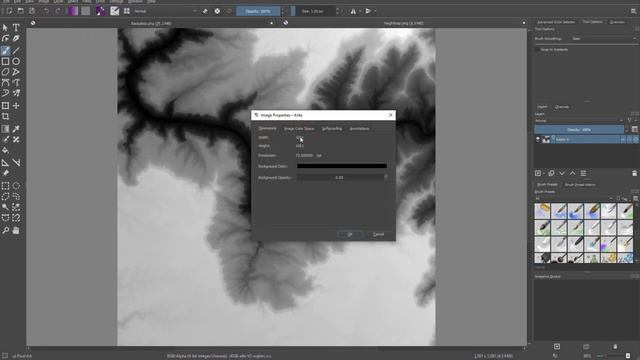
Task: Open blending mode Normal dropdown in toolbar
Action: [x=164, y=11]
